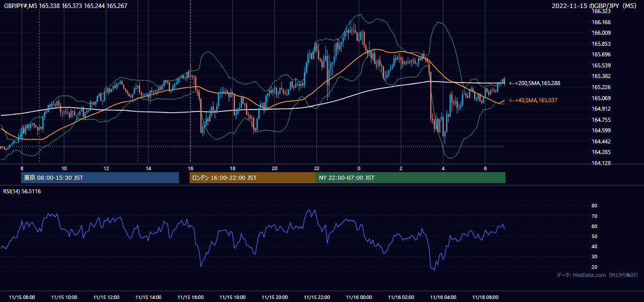The width and height of the screenshot is (644, 302).
Task: Click RSI scale value 70
Action: (x=594, y=216)
